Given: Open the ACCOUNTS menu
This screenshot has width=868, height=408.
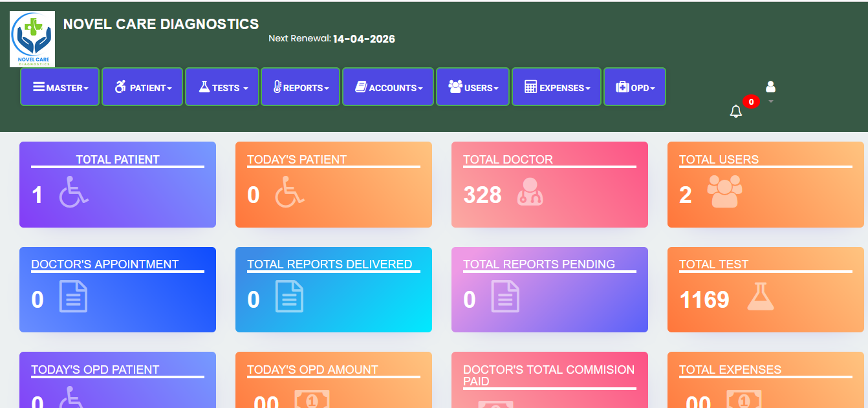Looking at the screenshot, I should (388, 87).
